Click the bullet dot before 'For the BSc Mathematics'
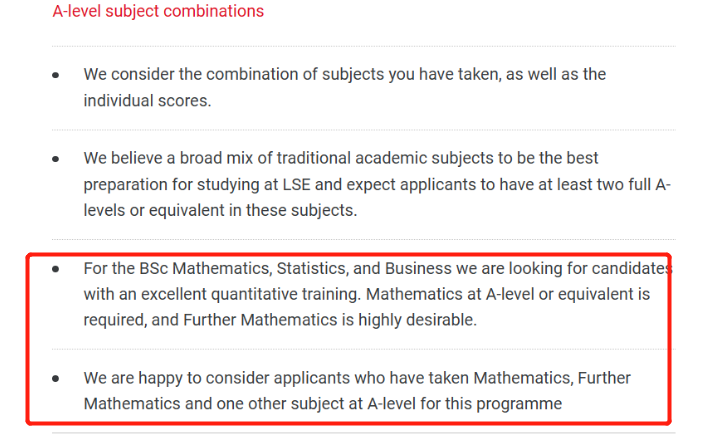The width and height of the screenshot is (709, 442). 56,269
